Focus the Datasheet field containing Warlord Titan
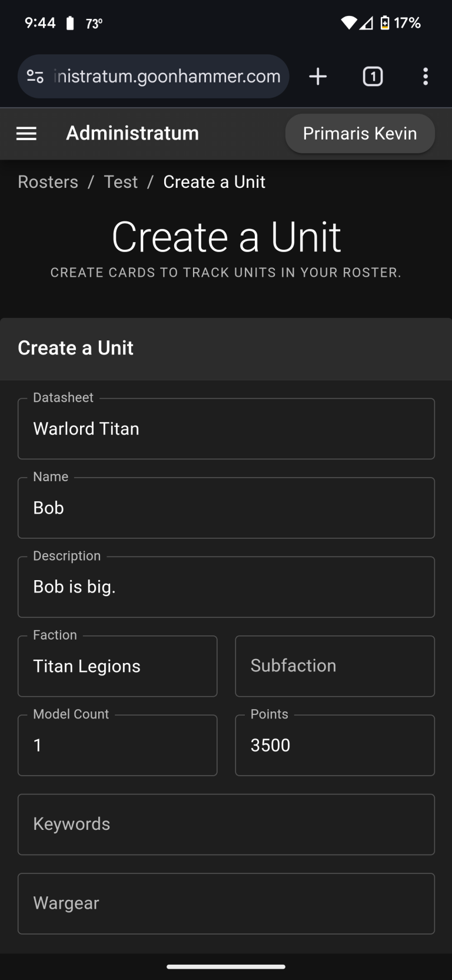The height and width of the screenshot is (980, 452). 226,428
